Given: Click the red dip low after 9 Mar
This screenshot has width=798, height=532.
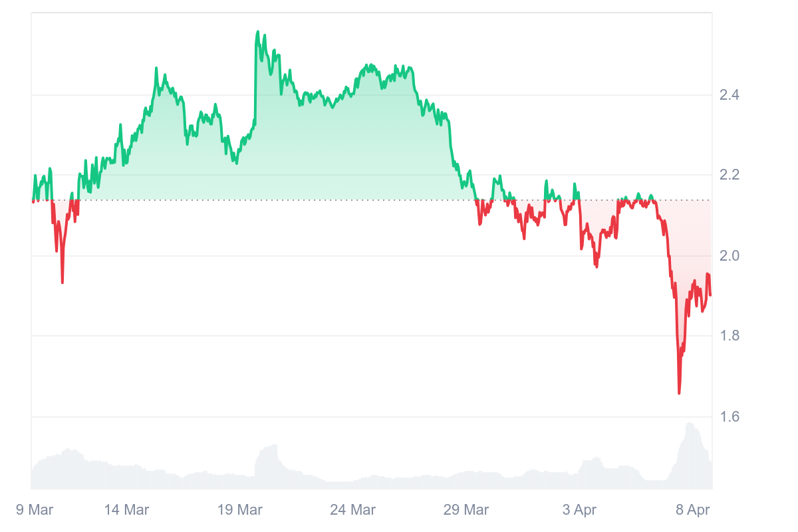Looking at the screenshot, I should pyautogui.click(x=63, y=282).
